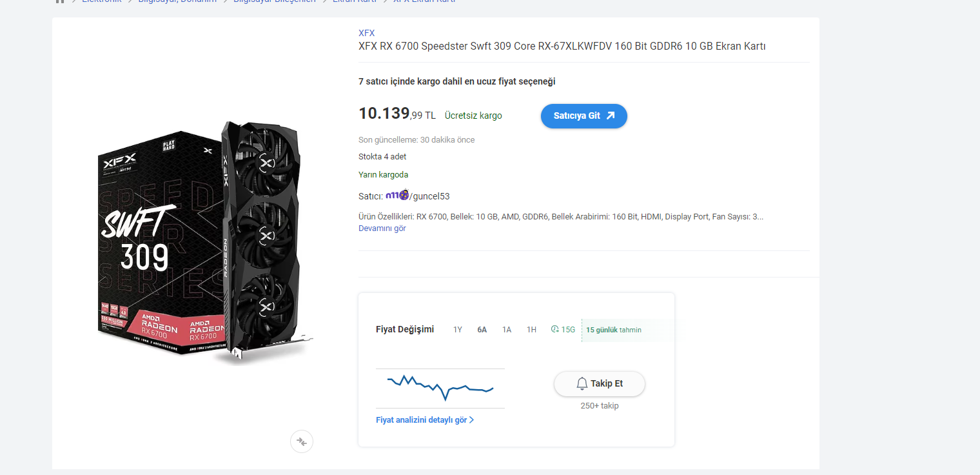Show the 1A price history
980x475 pixels.
coord(507,330)
